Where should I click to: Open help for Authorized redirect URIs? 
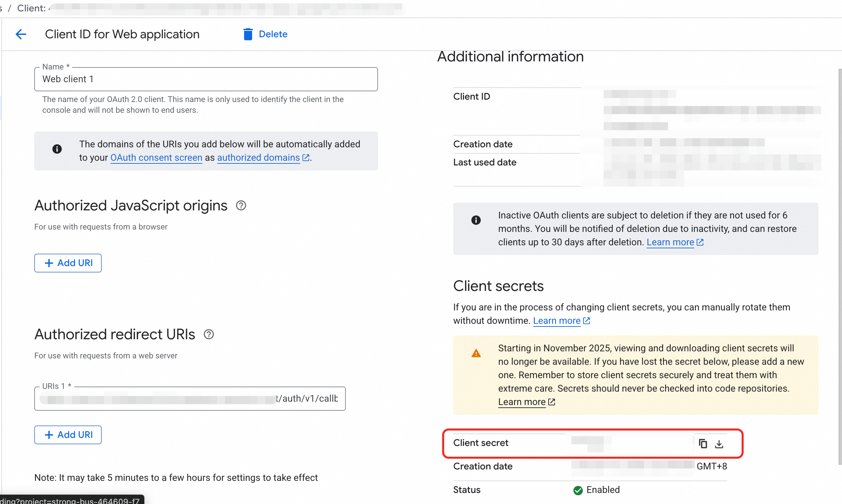pyautogui.click(x=208, y=334)
